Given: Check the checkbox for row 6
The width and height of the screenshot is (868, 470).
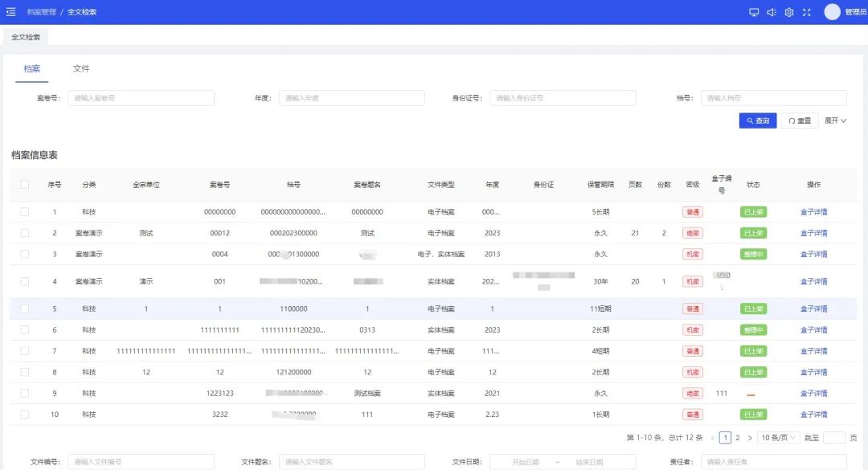Looking at the screenshot, I should tap(24, 329).
